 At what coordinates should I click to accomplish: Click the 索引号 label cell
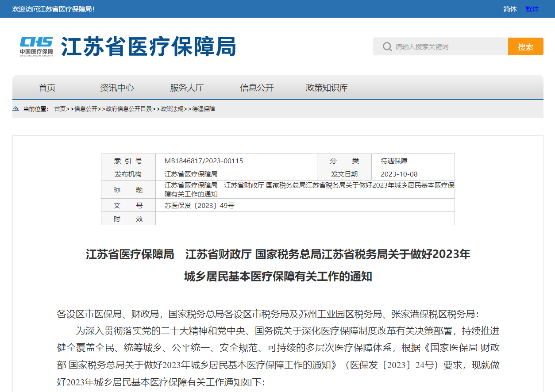click(x=128, y=161)
